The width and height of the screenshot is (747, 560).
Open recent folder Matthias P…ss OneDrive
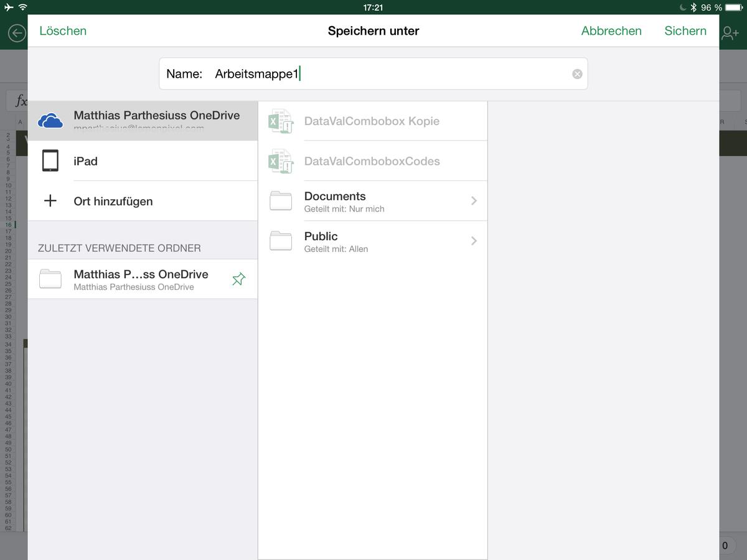[x=143, y=279]
